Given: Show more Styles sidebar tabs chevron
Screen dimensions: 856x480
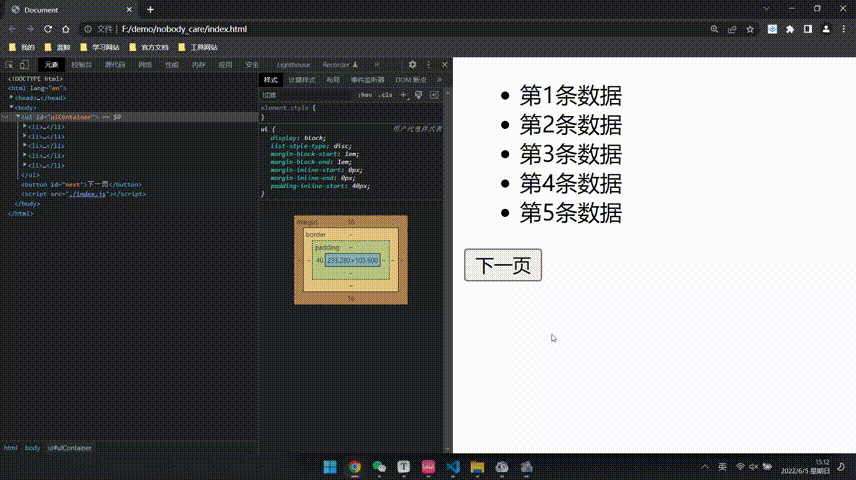Looking at the screenshot, I should point(439,80).
